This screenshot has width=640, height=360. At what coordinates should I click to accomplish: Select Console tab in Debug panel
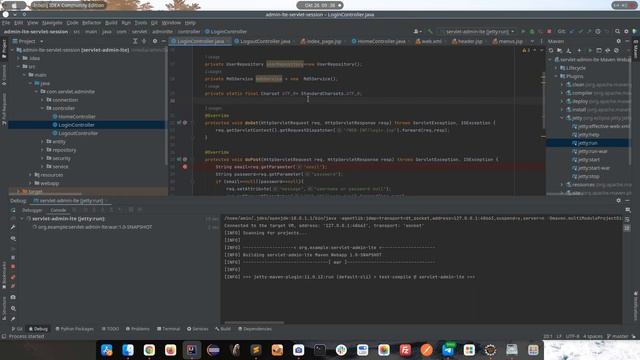(58, 210)
